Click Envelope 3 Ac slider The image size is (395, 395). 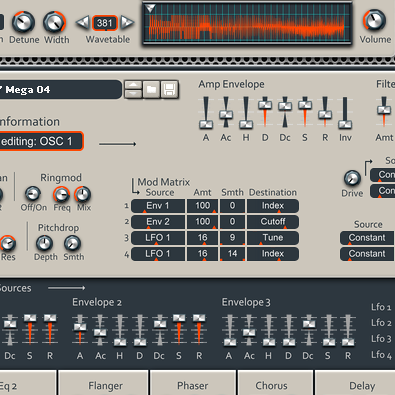point(249,330)
